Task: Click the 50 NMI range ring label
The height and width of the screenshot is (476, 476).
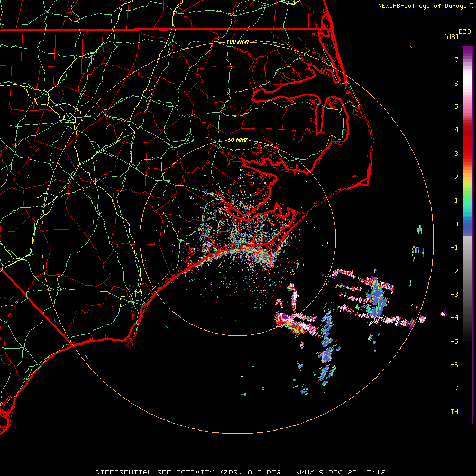Action: 237,140
